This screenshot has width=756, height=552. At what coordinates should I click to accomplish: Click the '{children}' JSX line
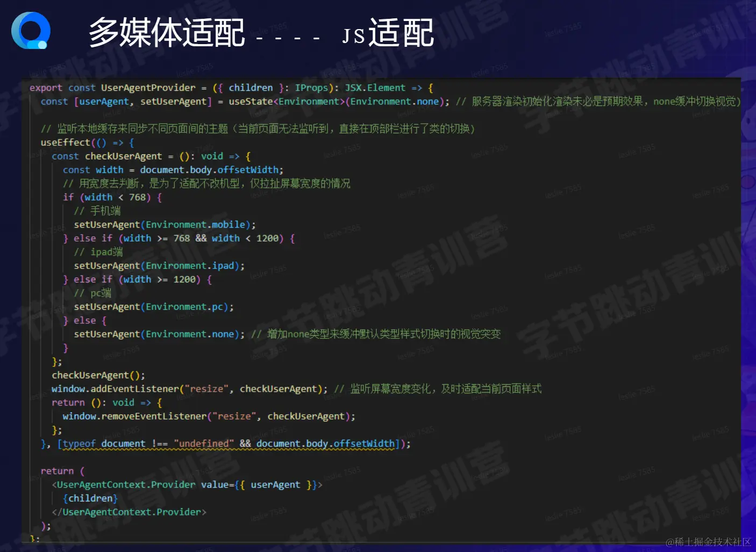(90, 498)
